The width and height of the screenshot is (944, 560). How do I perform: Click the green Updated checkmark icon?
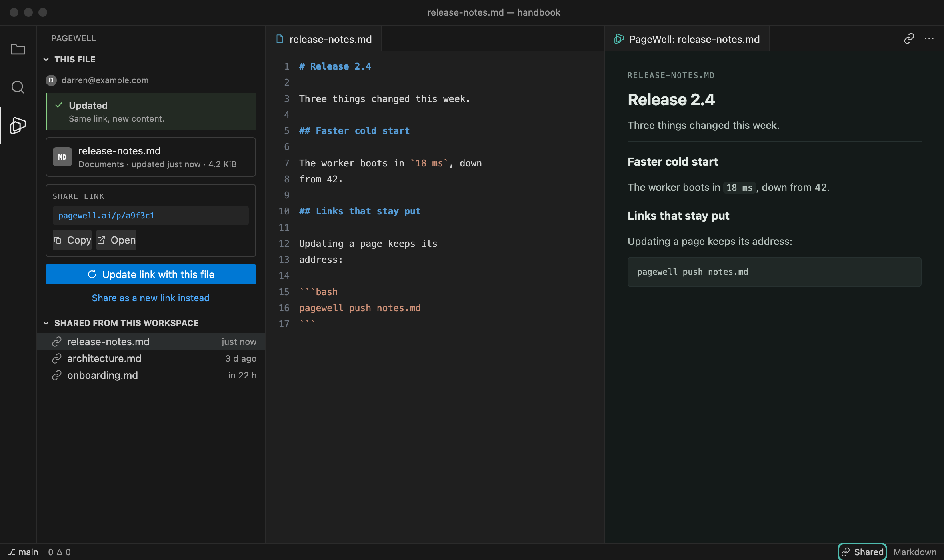point(59,105)
